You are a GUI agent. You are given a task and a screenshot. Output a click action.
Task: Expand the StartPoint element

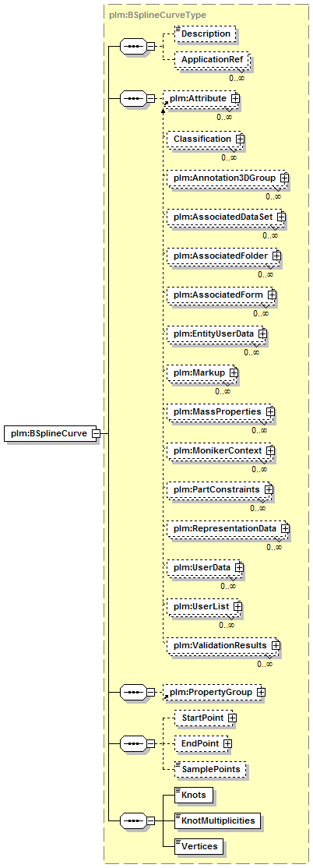coord(232,718)
